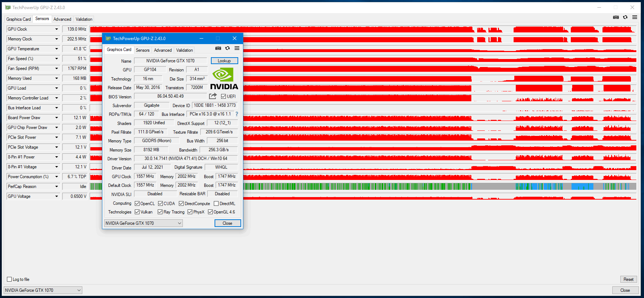Click GPU-Z app icon in Sensors window titlebar
Image resolution: width=644 pixels, height=298 pixels.
[8, 7]
